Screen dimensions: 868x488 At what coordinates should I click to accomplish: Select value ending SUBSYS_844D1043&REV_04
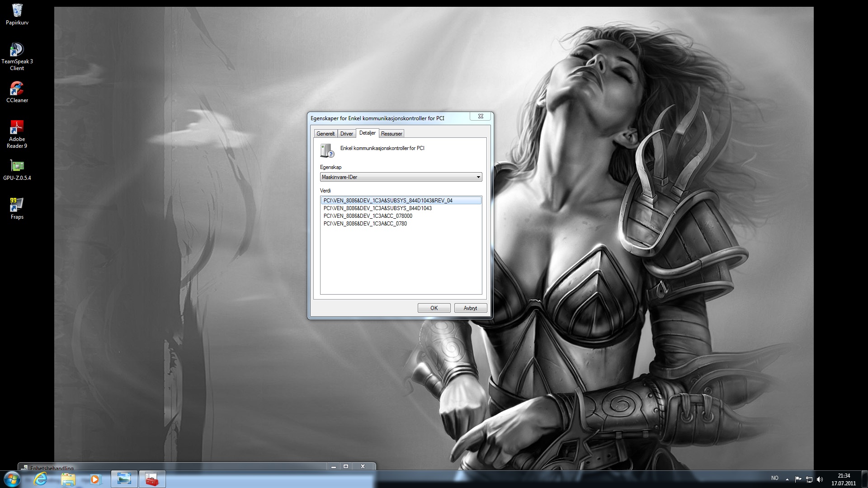click(x=401, y=201)
